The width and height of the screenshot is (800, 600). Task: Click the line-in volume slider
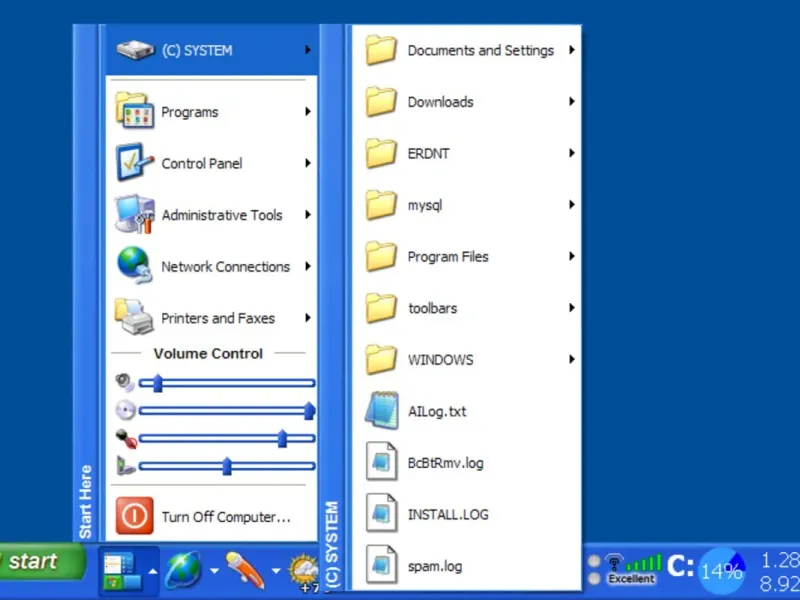[227, 466]
